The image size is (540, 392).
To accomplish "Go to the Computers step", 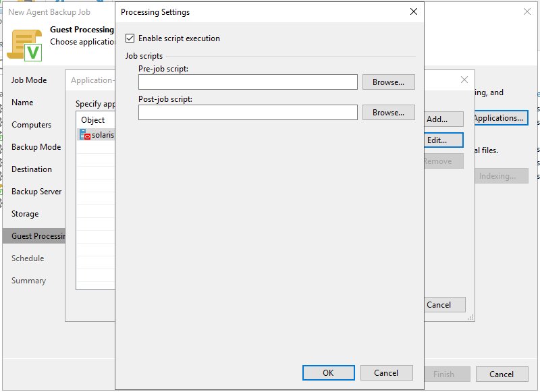I will point(31,125).
